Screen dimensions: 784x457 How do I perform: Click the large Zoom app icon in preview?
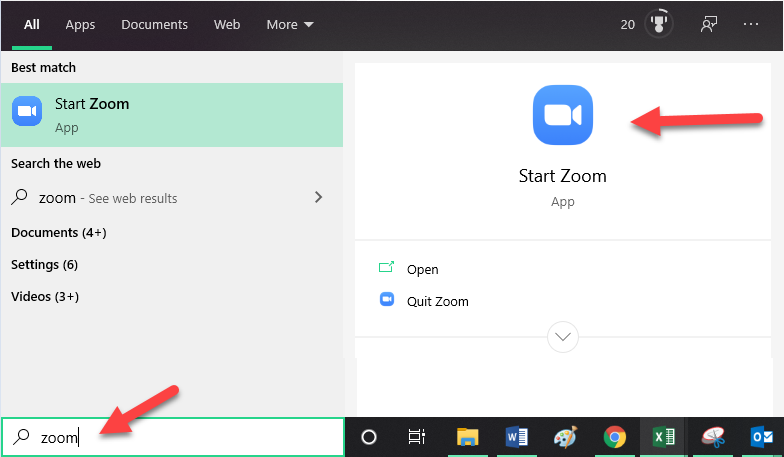click(x=562, y=115)
